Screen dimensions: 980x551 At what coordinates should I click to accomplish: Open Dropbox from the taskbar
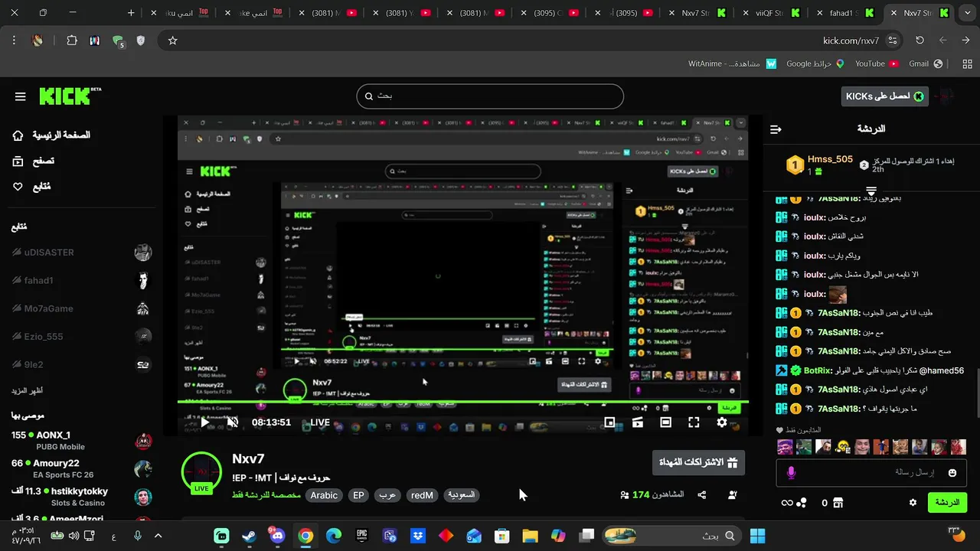(417, 536)
